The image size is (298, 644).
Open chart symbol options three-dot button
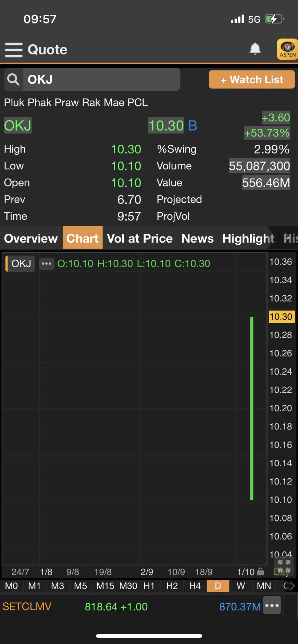47,263
